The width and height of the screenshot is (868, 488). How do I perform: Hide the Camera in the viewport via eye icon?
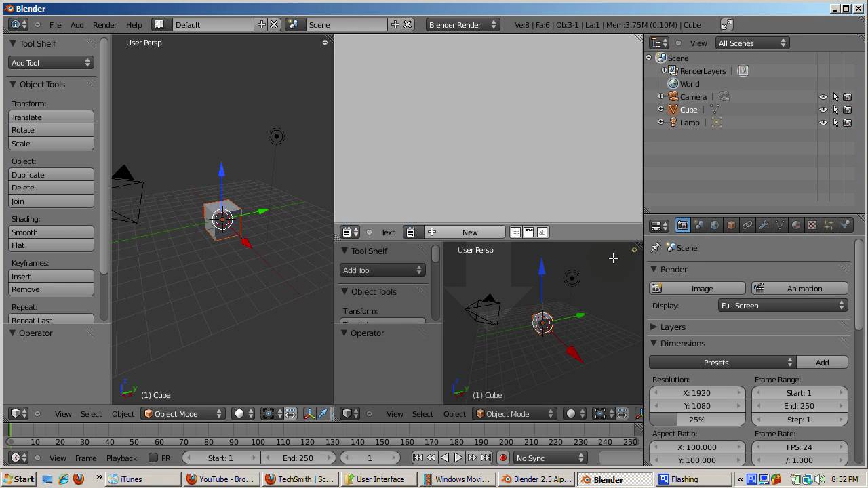pos(823,97)
